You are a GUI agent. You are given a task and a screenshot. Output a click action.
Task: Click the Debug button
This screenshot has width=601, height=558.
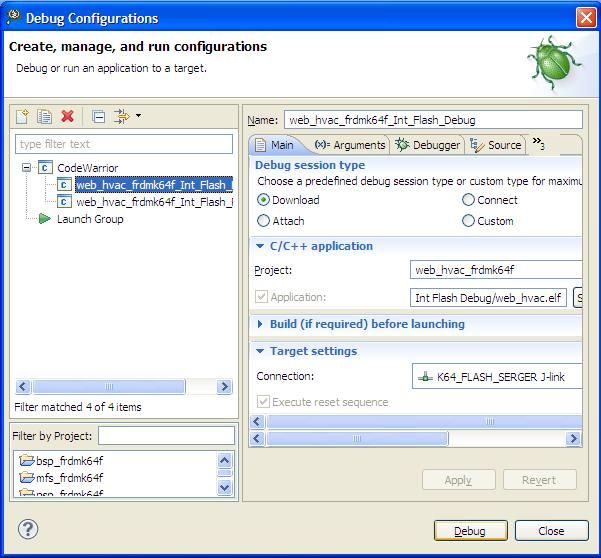point(471,531)
